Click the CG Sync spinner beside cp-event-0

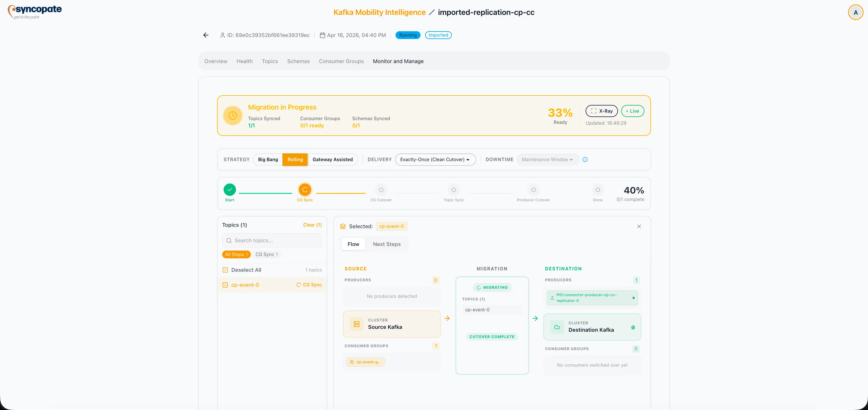(x=299, y=285)
